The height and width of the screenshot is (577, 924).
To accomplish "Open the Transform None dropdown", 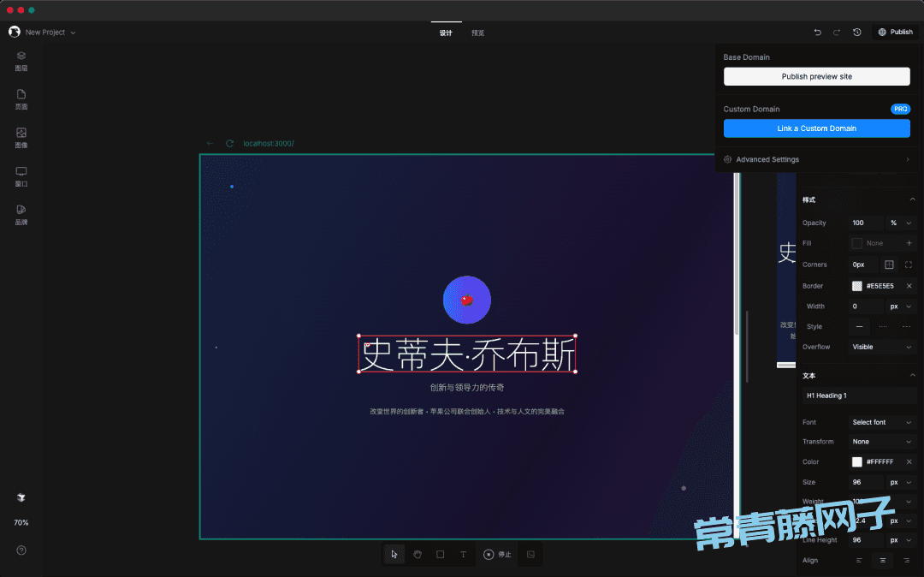I will (x=881, y=442).
